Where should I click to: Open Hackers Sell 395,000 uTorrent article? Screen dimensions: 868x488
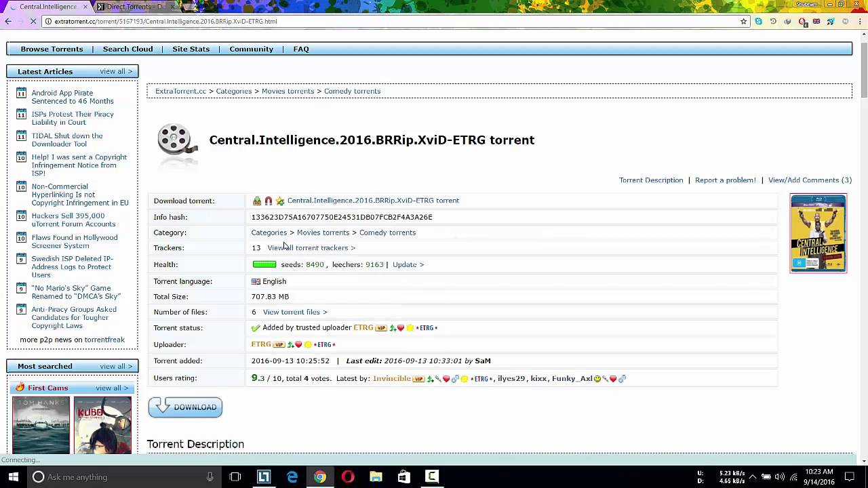73,220
